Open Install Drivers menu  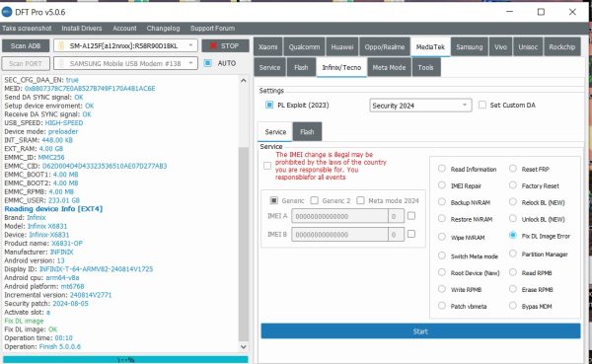[x=82, y=29]
